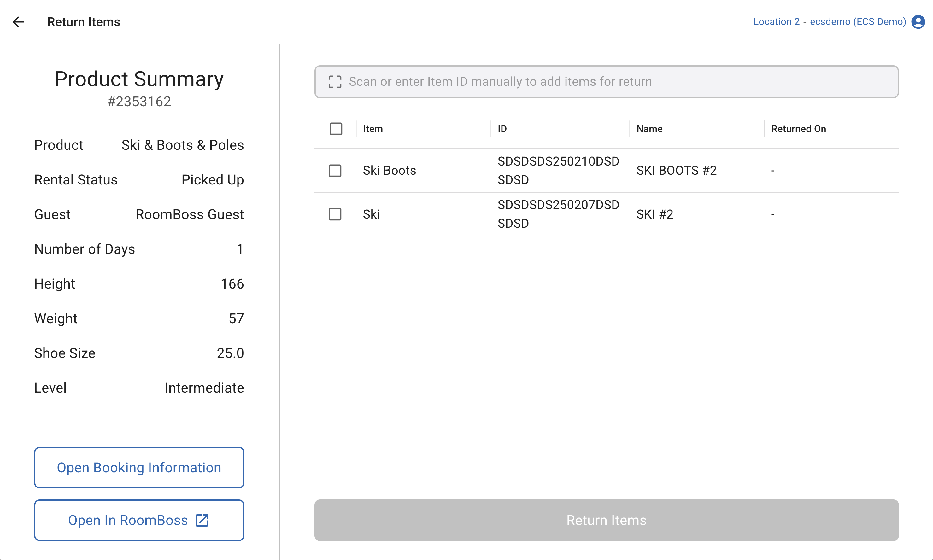The height and width of the screenshot is (560, 933).
Task: Click the Name column header
Action: [649, 129]
